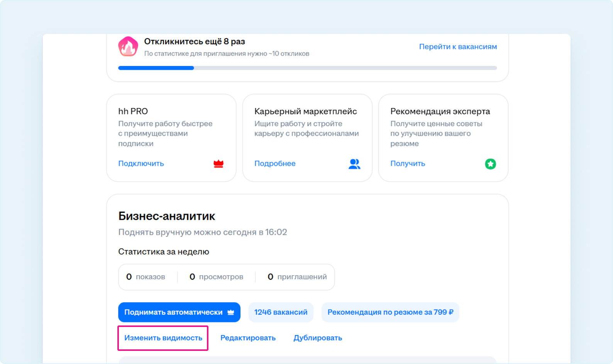Open "Изменить видимость" settings
Image resolution: width=613 pixels, height=364 pixels.
point(163,338)
